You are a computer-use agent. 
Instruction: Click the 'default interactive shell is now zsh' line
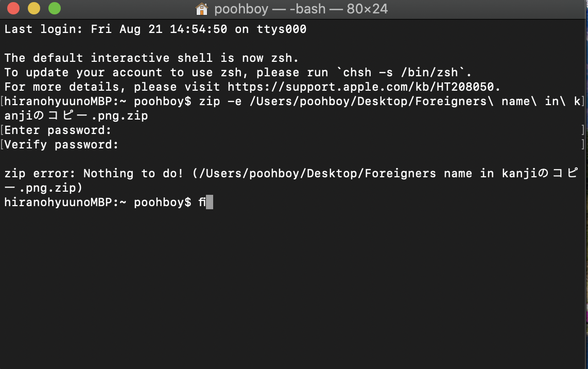(x=151, y=58)
